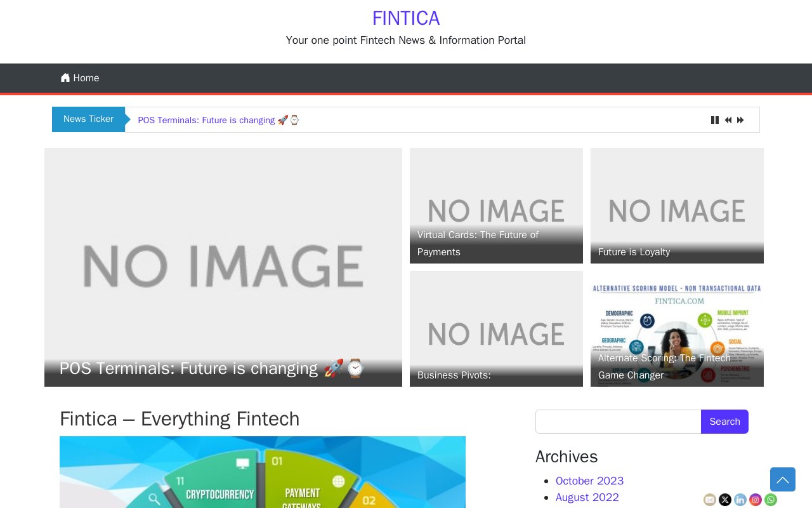Viewport: 812px width, 508px height.
Task: Open the X (Twitter) social icon
Action: coord(725,500)
